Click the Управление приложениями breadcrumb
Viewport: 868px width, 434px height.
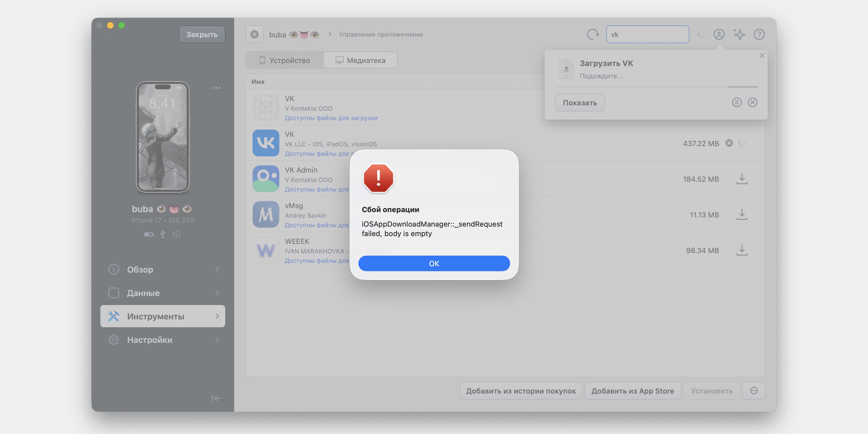click(x=381, y=34)
